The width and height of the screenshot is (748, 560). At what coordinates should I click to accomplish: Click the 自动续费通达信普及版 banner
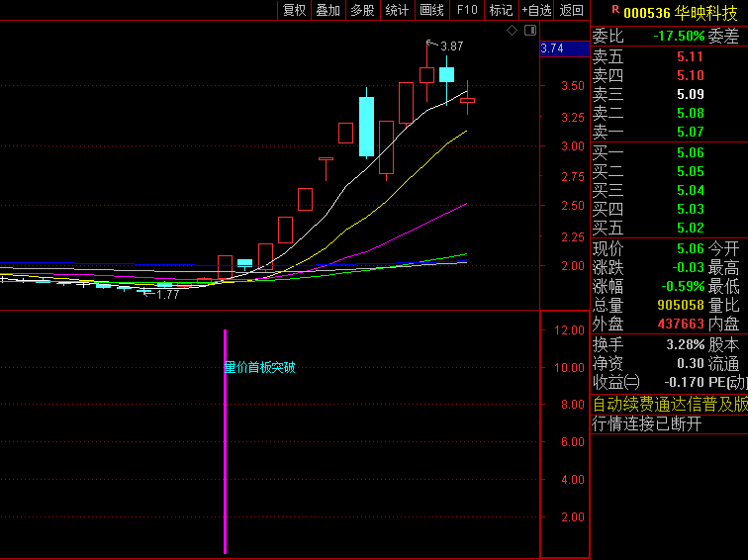[x=669, y=405]
